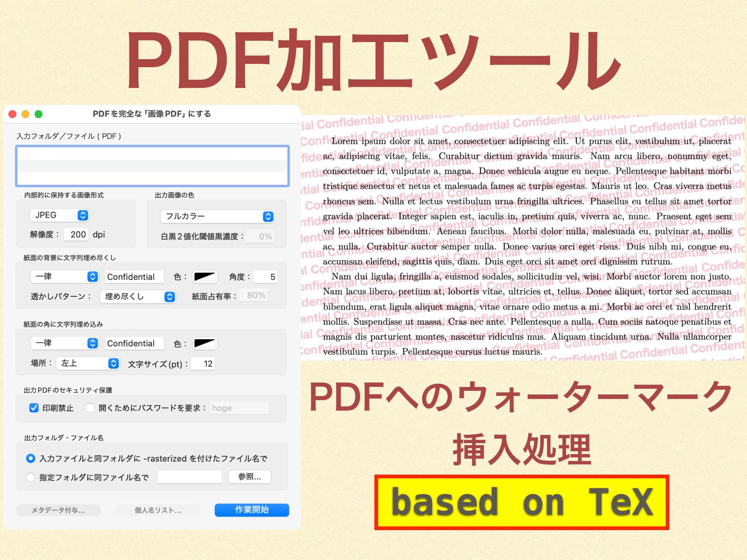Open the 透かしパターン 埋め尽くし dropdown

[x=138, y=297]
